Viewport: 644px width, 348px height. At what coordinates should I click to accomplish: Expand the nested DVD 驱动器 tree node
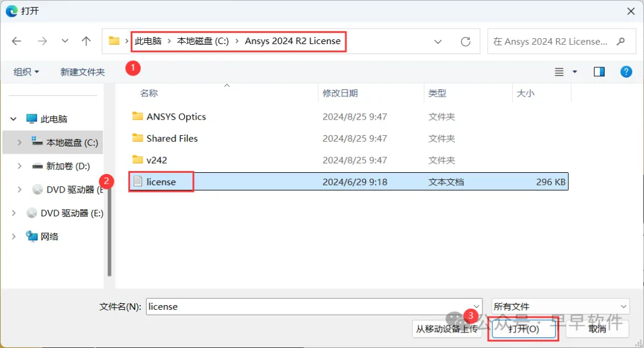tap(19, 189)
